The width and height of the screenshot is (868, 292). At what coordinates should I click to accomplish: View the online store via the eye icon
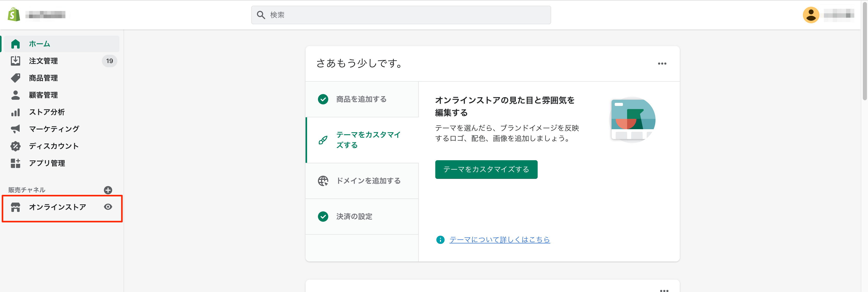tap(108, 207)
